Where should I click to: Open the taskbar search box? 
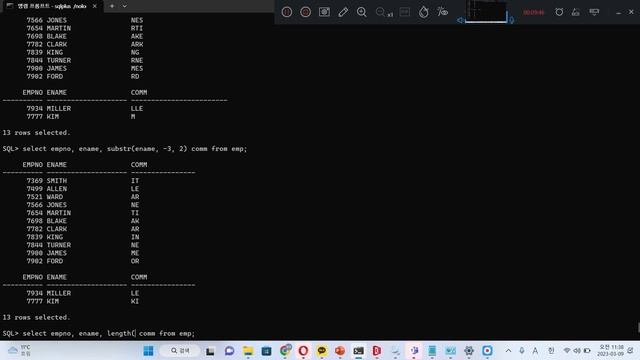point(180,351)
